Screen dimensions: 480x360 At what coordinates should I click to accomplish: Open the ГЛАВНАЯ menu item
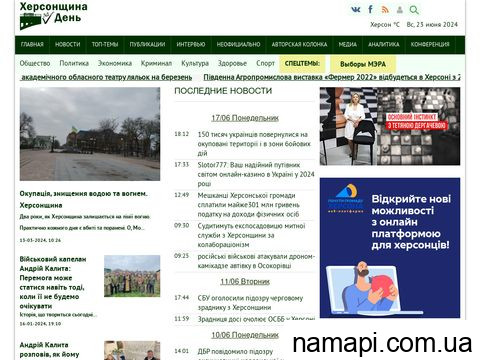(32, 44)
